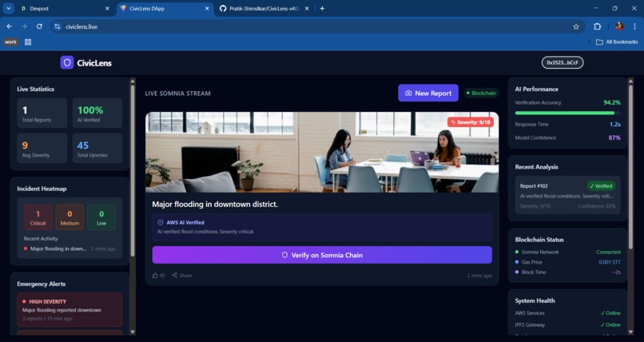Click the AWS AI Verified check icon

(161, 222)
